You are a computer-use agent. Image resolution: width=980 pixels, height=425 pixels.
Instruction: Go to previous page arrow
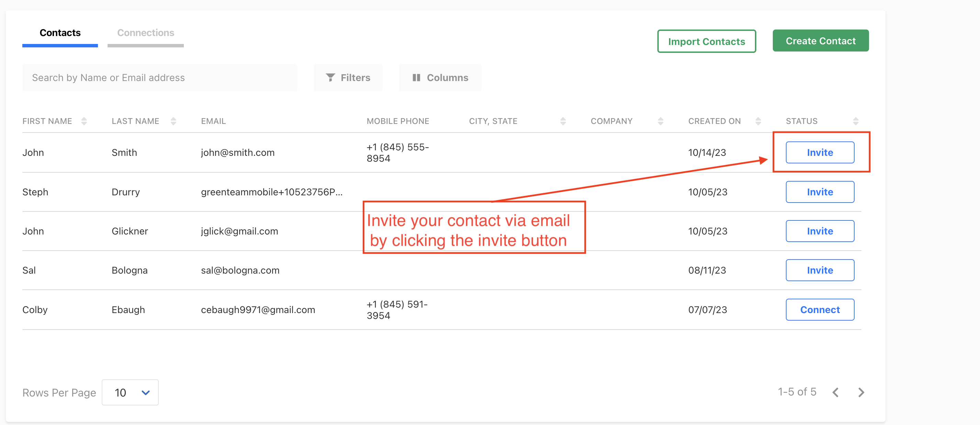click(836, 392)
